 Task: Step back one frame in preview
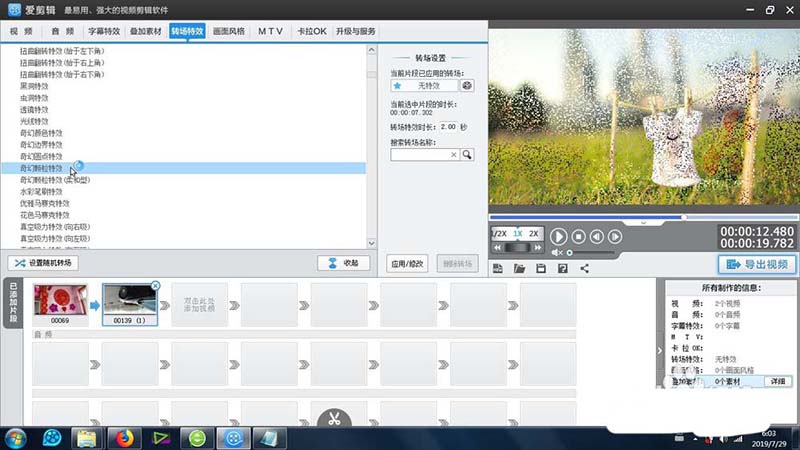[596, 237]
